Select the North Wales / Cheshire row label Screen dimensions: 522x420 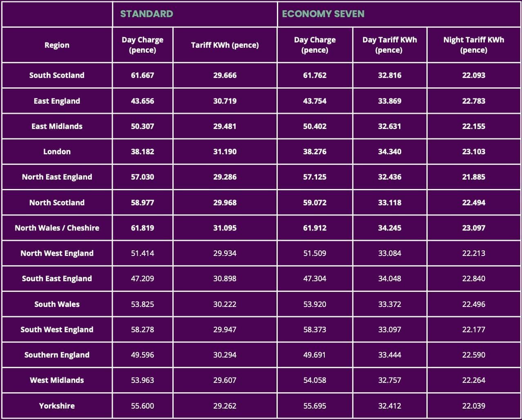coord(57,228)
